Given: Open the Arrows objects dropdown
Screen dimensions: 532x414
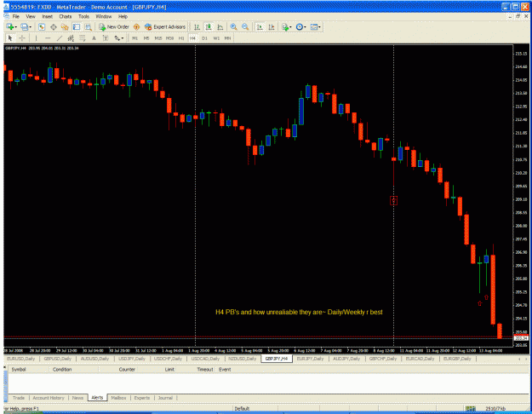Looking at the screenshot, I should tap(119, 38).
